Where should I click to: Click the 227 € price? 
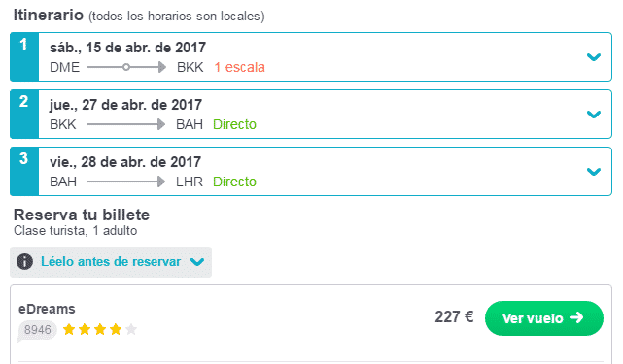pos(454,316)
